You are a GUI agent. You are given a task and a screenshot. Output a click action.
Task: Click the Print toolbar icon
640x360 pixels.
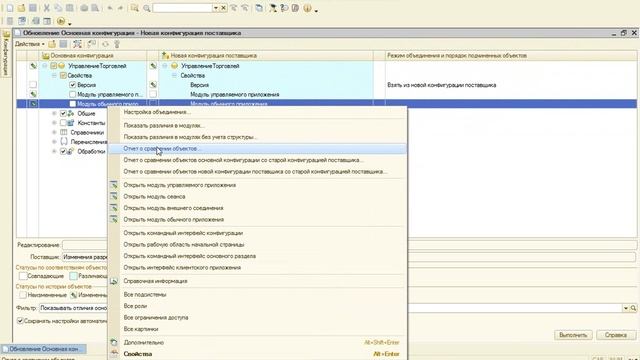tap(84, 8)
